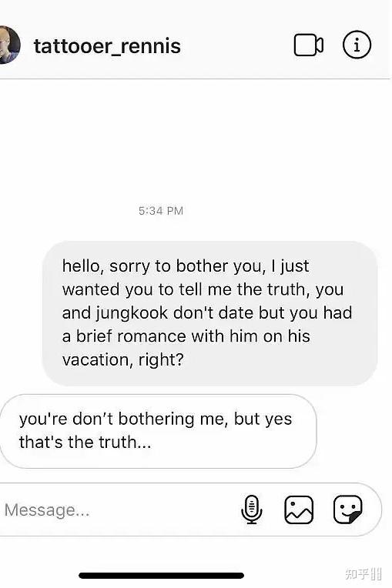Click the camera-shaped video chat button

308,45
